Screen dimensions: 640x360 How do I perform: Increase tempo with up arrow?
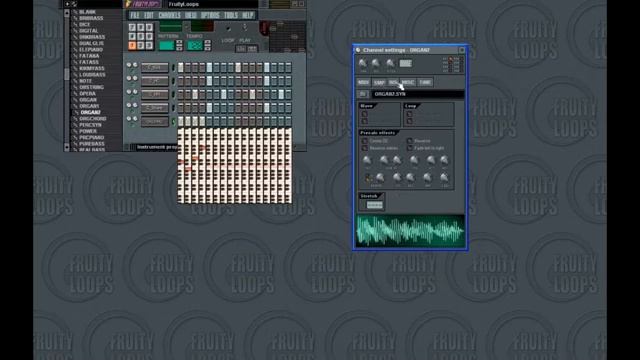(x=208, y=42)
